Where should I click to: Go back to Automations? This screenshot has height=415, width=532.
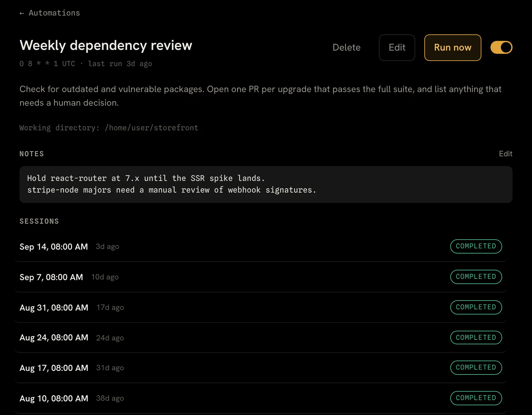[50, 13]
